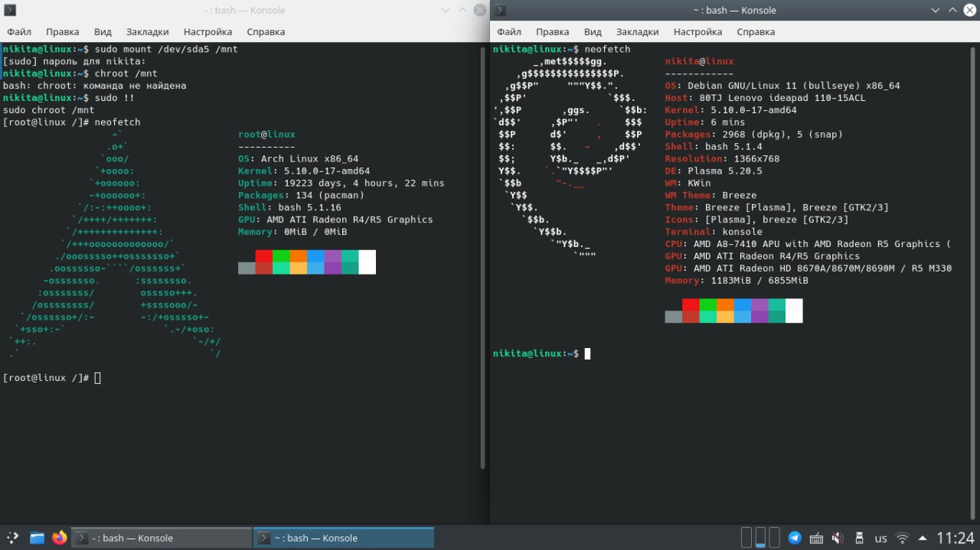This screenshot has width=980, height=550.
Task: Click the 'Resolution: 1366x768' line
Action: [x=722, y=159]
